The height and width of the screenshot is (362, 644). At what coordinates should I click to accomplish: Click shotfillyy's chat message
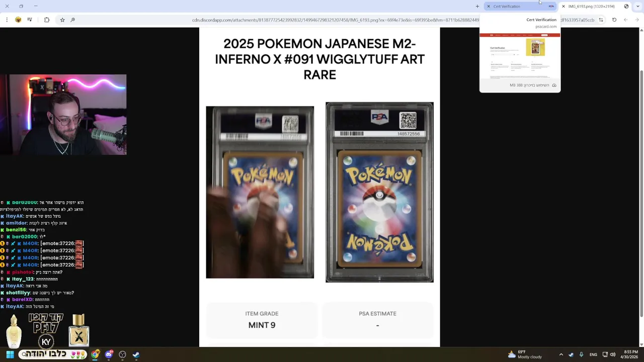point(37,293)
